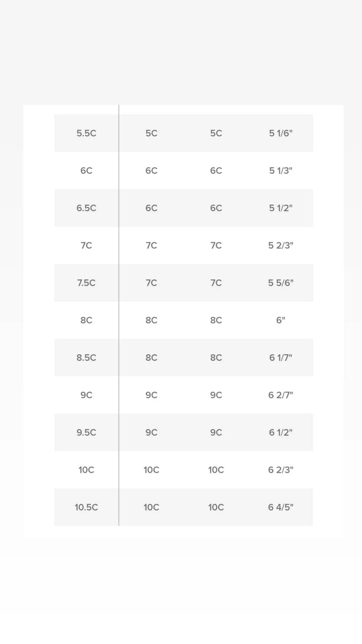Select the 10.5C size entry
The image size is (362, 644).
pyautogui.click(x=86, y=507)
